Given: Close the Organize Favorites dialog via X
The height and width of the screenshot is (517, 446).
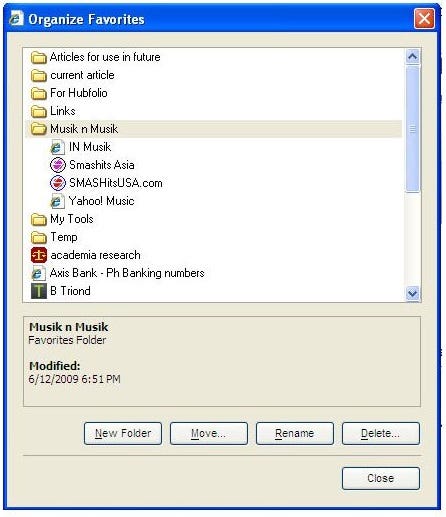Looking at the screenshot, I should point(424,18).
